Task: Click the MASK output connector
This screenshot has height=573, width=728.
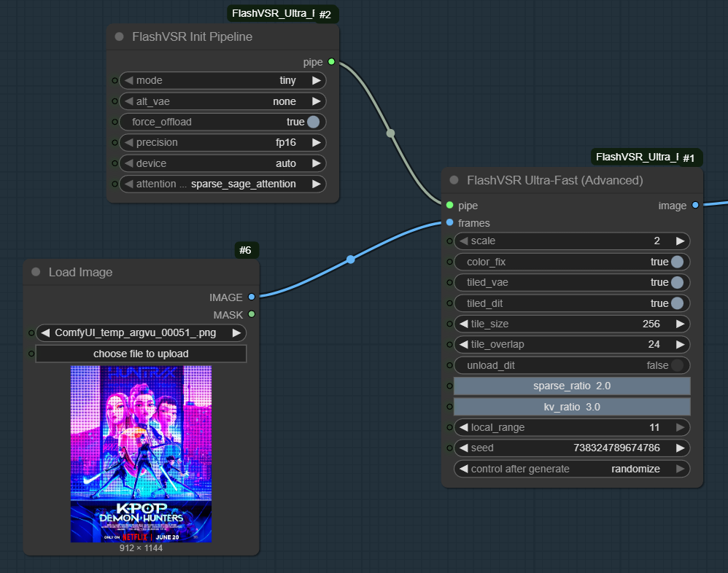Action: coord(252,314)
